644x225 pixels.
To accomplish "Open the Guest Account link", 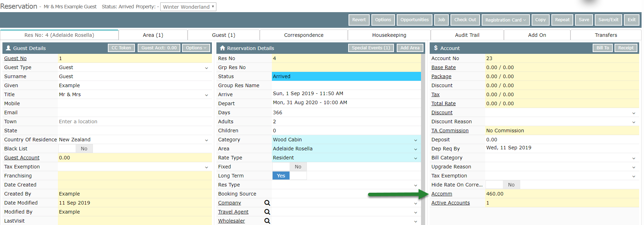I will [x=22, y=158].
